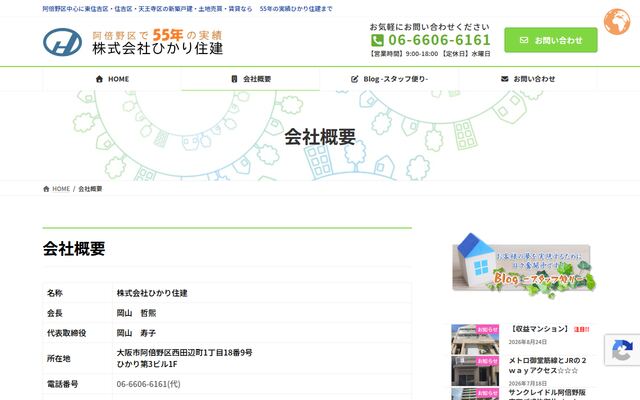Screen dimensions: 640x400
Task: Click the 電話番号 row label
Action: coord(62,384)
